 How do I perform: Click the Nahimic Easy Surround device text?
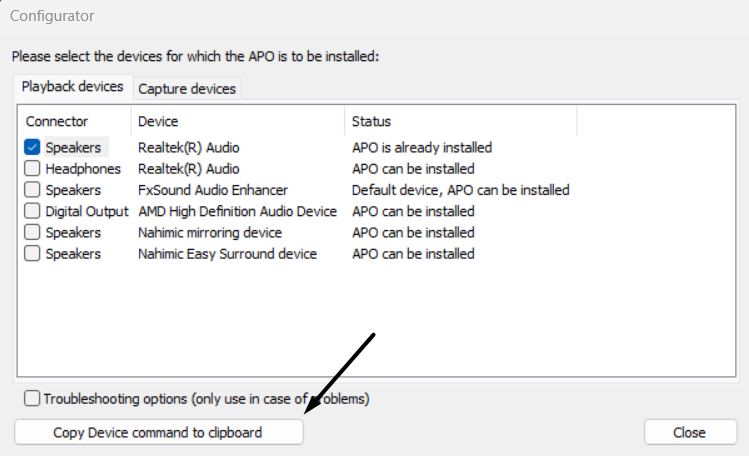coord(227,254)
